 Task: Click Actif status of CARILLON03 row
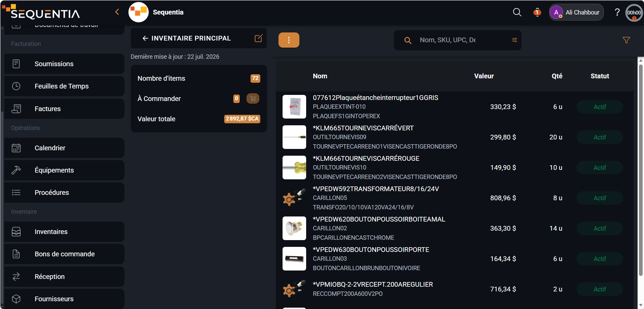click(600, 259)
